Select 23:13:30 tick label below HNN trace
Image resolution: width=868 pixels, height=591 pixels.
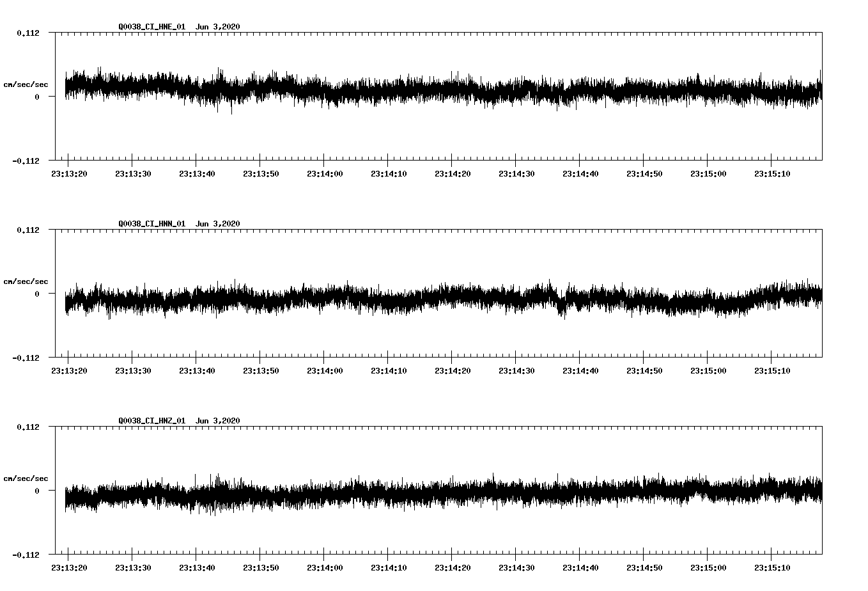tap(133, 371)
